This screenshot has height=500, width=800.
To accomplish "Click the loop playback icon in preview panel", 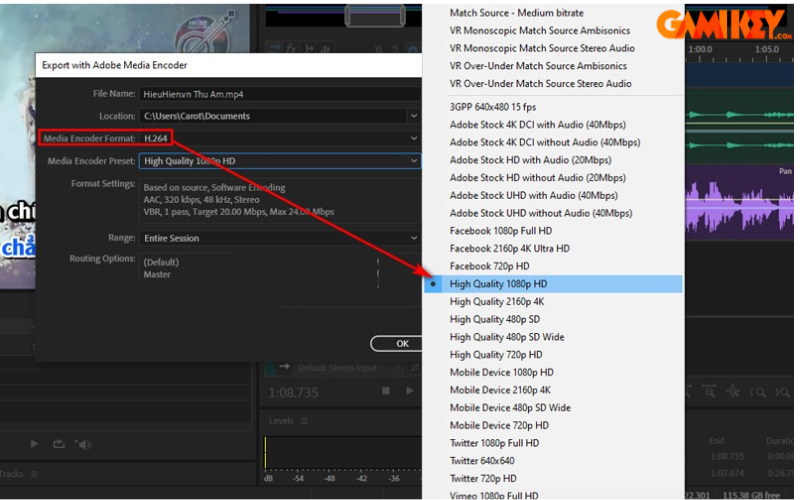I will click(x=59, y=444).
